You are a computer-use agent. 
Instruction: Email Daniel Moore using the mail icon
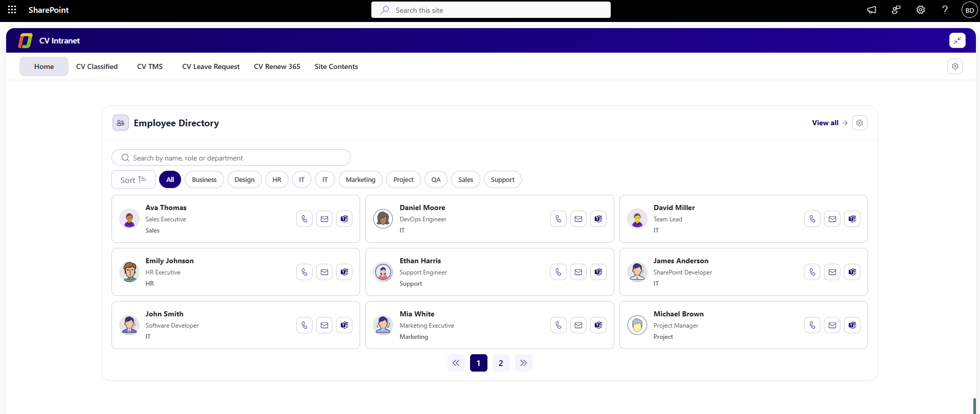[x=578, y=219]
